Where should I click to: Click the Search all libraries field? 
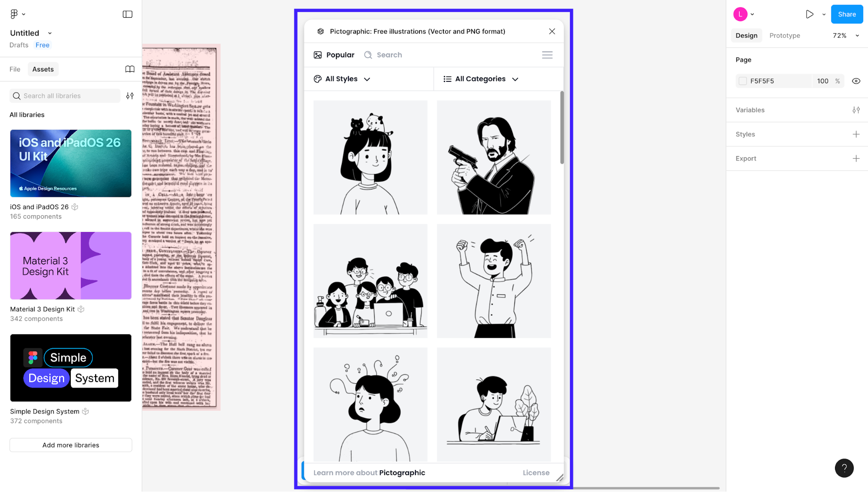pyautogui.click(x=65, y=96)
